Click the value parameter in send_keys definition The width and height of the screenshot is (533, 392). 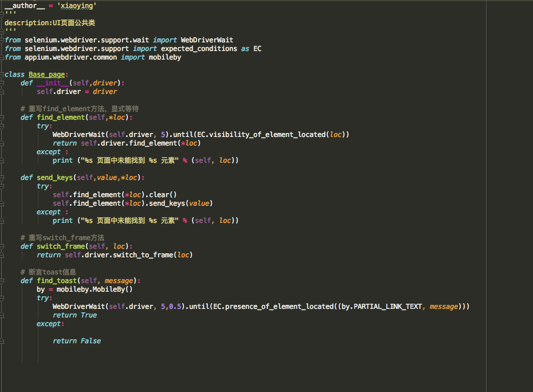pos(107,178)
